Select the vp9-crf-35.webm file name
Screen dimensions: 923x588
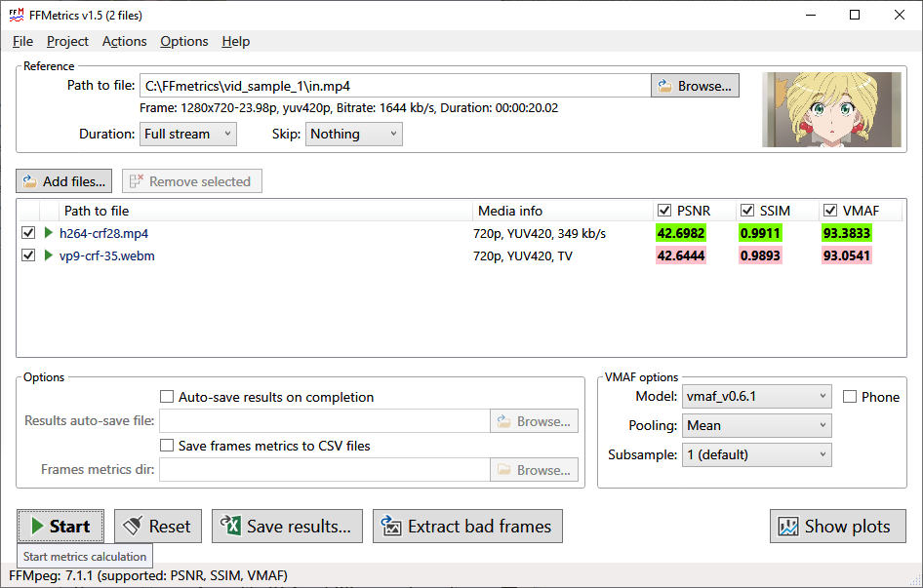tap(107, 255)
